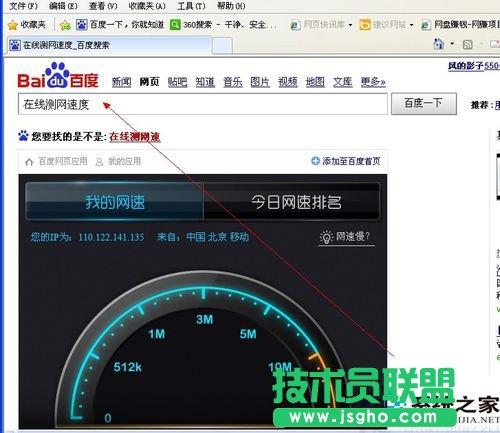Image resolution: width=500 pixels, height=433 pixels.
Task: Expand the 网页快讯库 dropdown arrow
Action: [x=350, y=25]
